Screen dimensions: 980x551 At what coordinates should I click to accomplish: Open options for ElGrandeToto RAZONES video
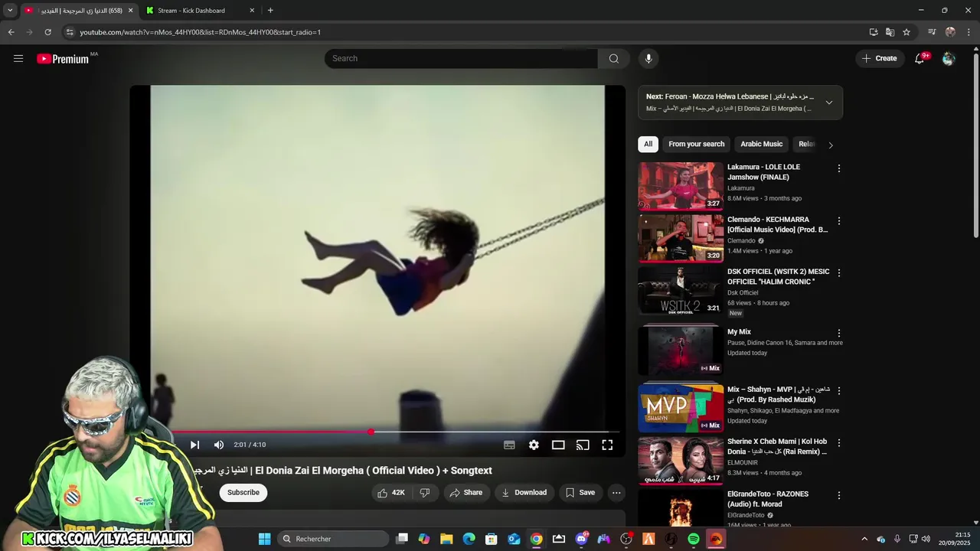click(x=839, y=496)
